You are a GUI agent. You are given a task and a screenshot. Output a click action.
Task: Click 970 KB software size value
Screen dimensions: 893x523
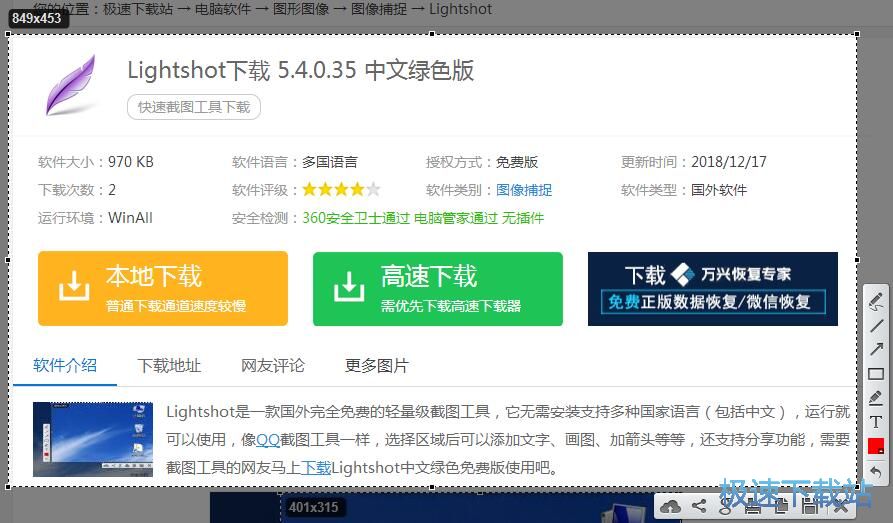pyautogui.click(x=131, y=162)
